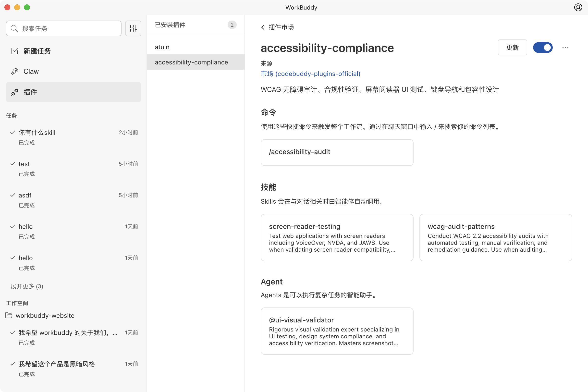
Task: Switch to the accessibility-compliance plugin entry
Action: [191, 62]
